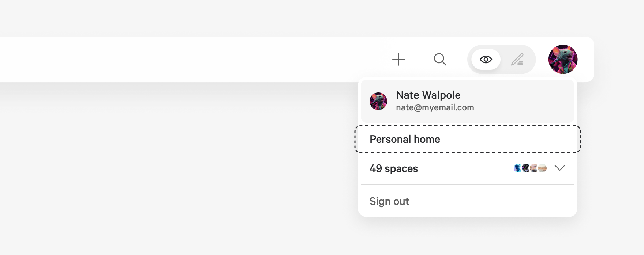
Task: Open Personal home from the account menu
Action: [405, 139]
